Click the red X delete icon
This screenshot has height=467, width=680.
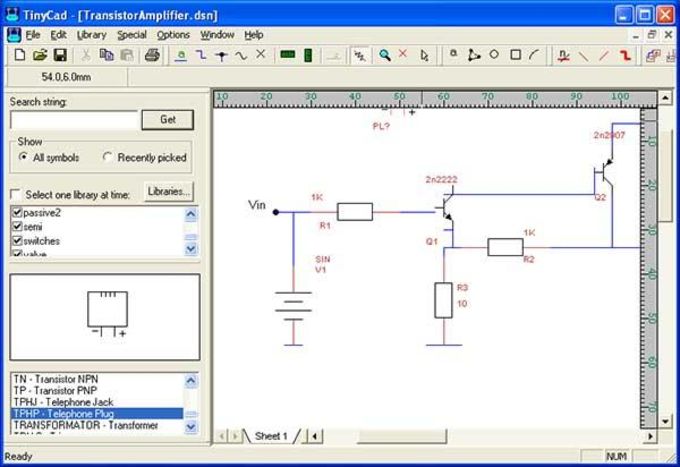403,54
